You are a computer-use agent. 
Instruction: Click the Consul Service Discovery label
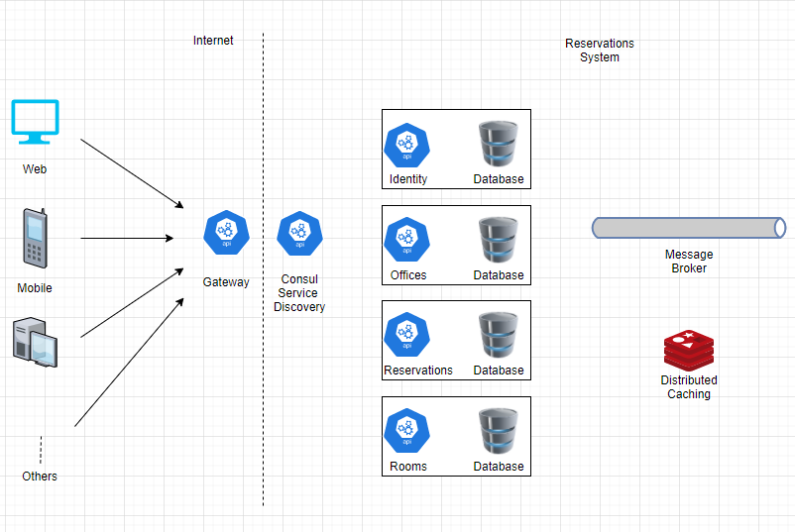299,293
